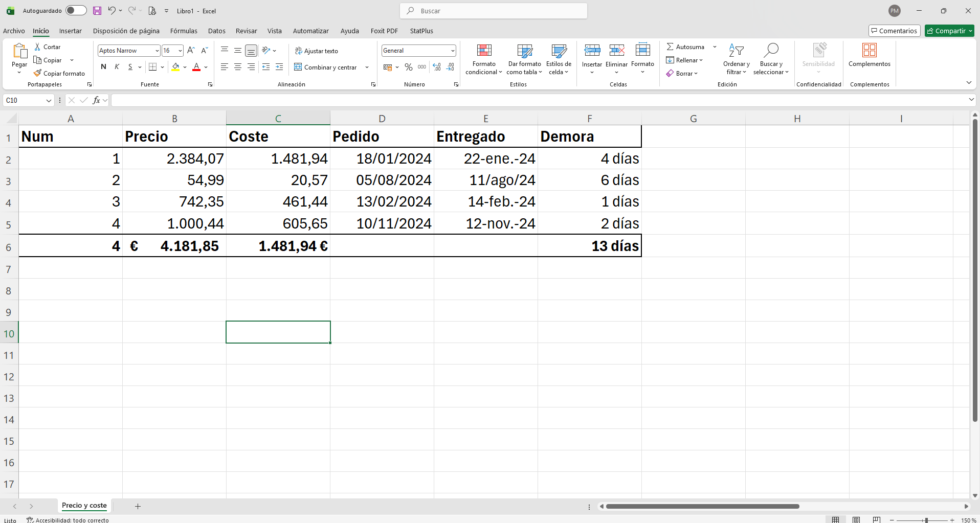Click the Insert function fx icon
The image size is (980, 523).
(x=96, y=100)
